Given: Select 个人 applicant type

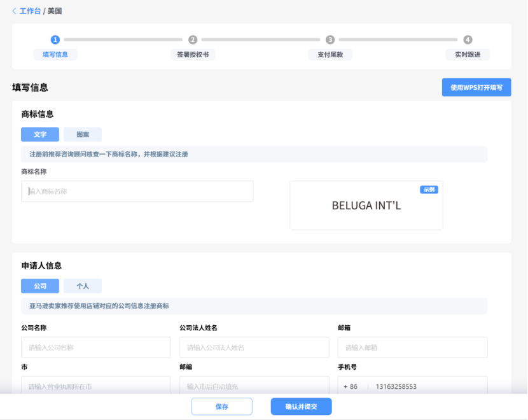Looking at the screenshot, I should (x=83, y=286).
